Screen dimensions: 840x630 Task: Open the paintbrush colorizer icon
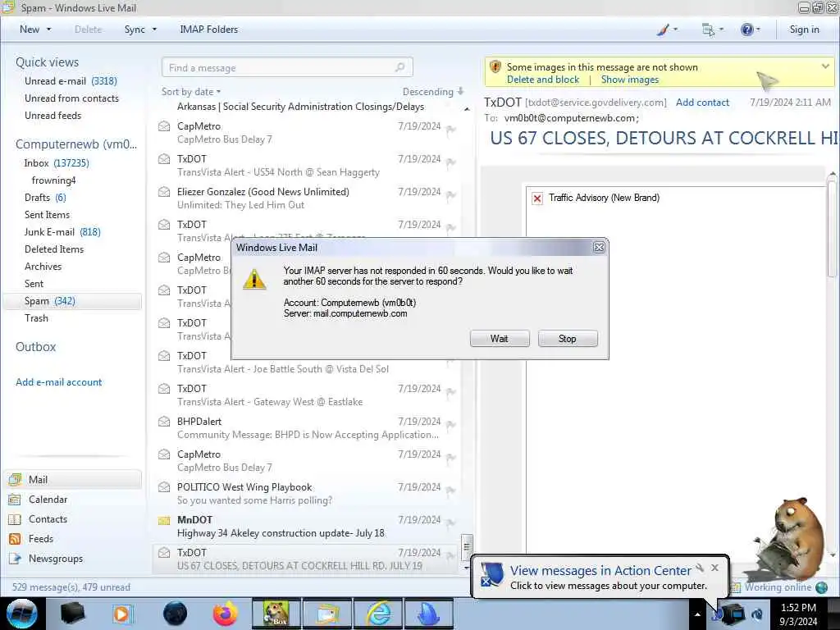(663, 30)
